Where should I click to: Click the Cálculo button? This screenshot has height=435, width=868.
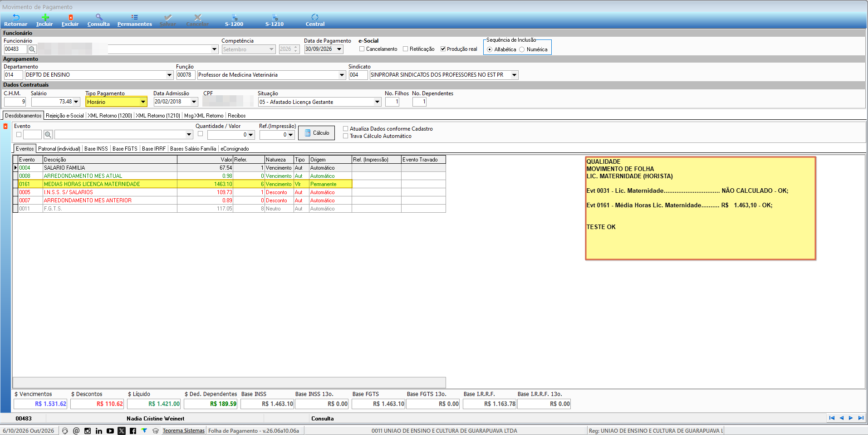[317, 133]
